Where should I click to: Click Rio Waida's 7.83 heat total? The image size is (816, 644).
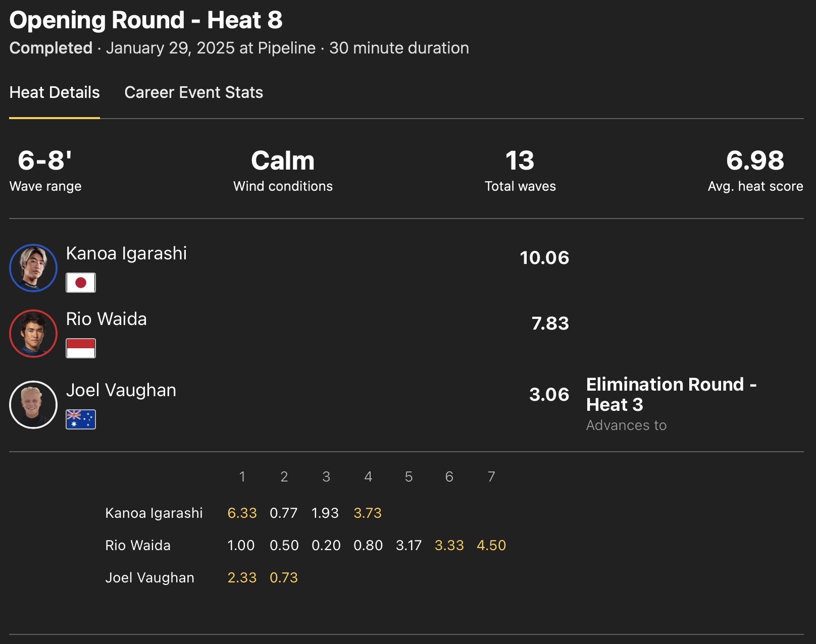[x=550, y=324]
